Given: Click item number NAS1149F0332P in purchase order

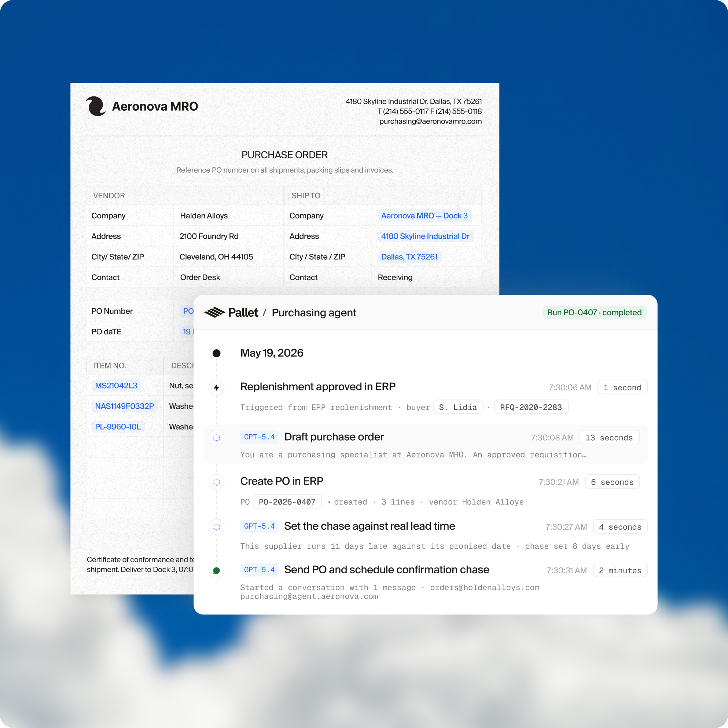Looking at the screenshot, I should [124, 406].
